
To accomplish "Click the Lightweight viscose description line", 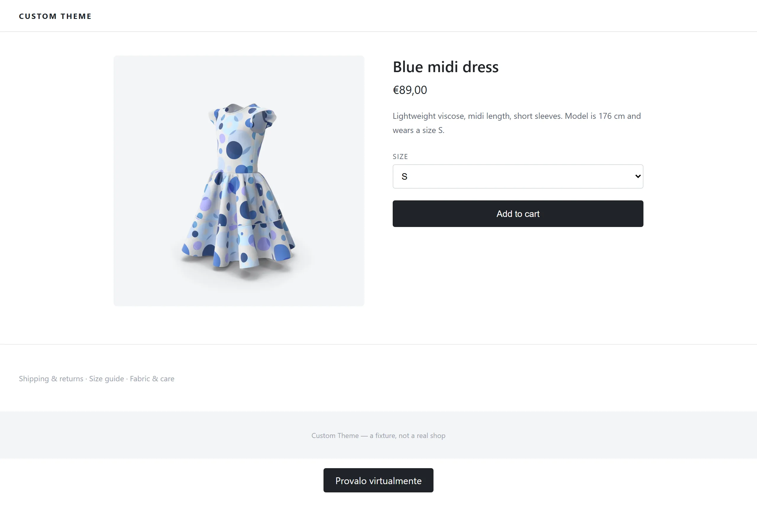I will click(x=517, y=116).
